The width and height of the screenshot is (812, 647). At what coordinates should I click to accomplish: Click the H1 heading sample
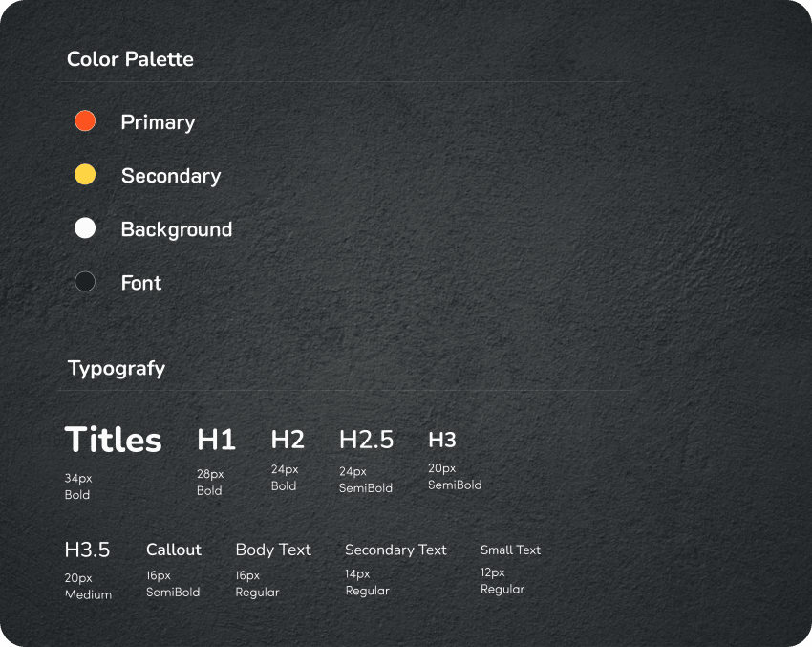tap(216, 440)
